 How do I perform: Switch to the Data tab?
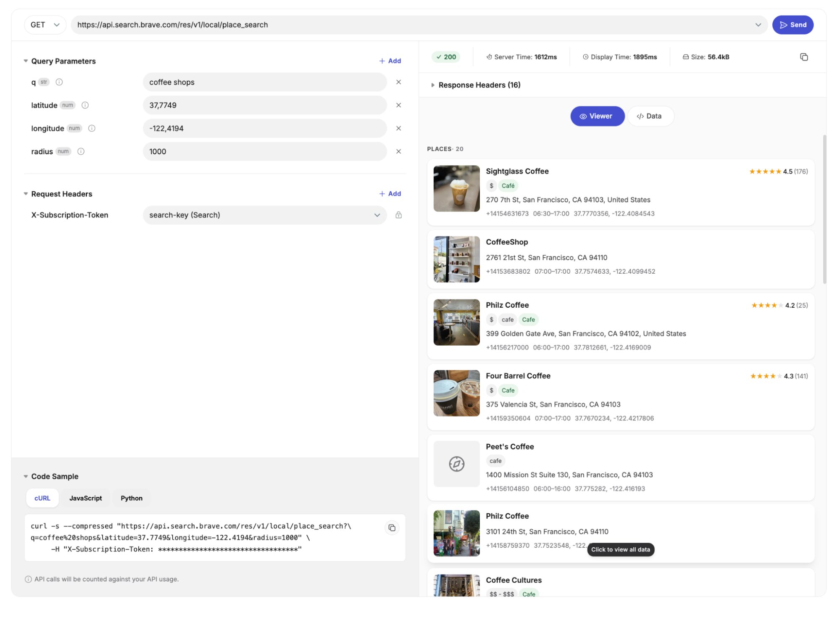(650, 116)
